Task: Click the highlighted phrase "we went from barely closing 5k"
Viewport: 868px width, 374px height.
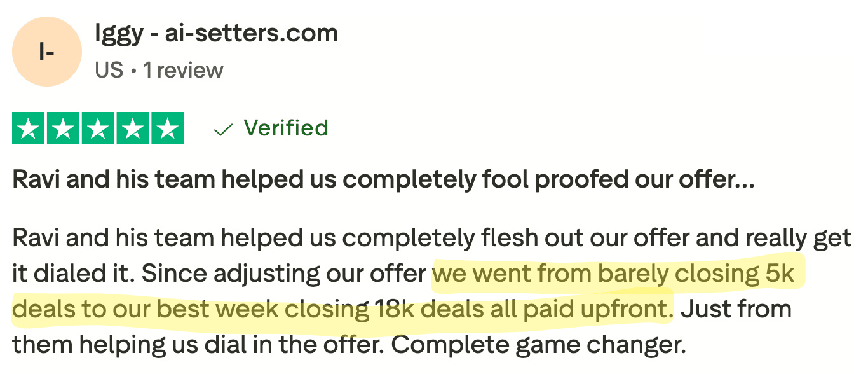Action: pos(613,274)
